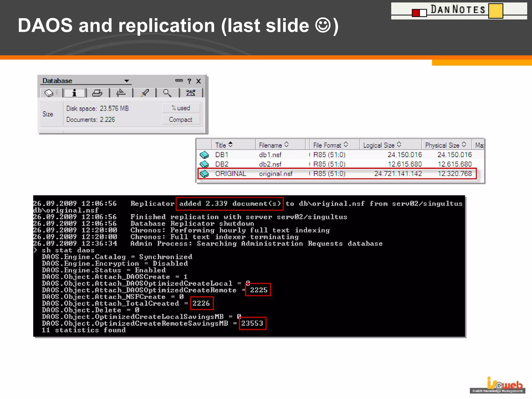Click the help question mark in the Database box
532x399 pixels.
pos(189,81)
